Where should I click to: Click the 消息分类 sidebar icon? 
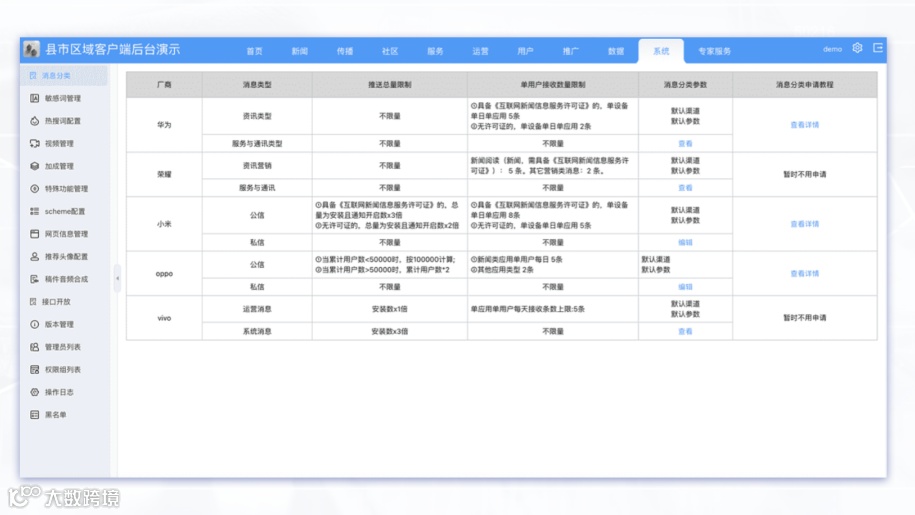(33, 76)
